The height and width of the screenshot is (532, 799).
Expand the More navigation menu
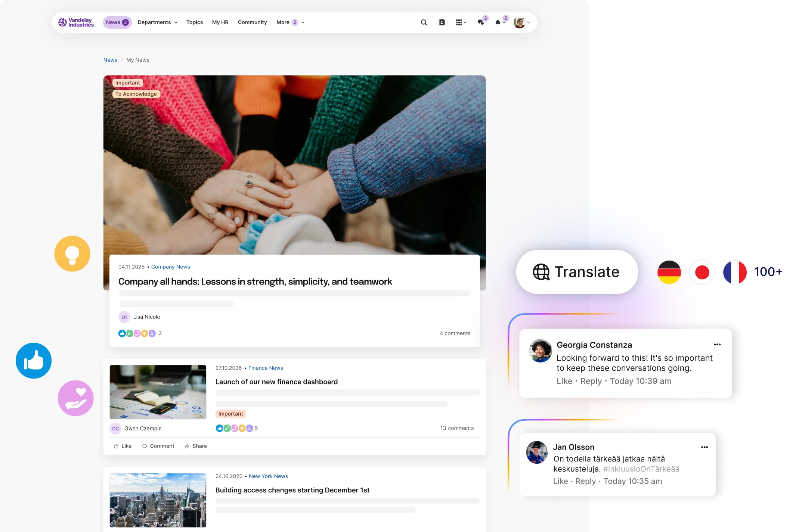(290, 22)
